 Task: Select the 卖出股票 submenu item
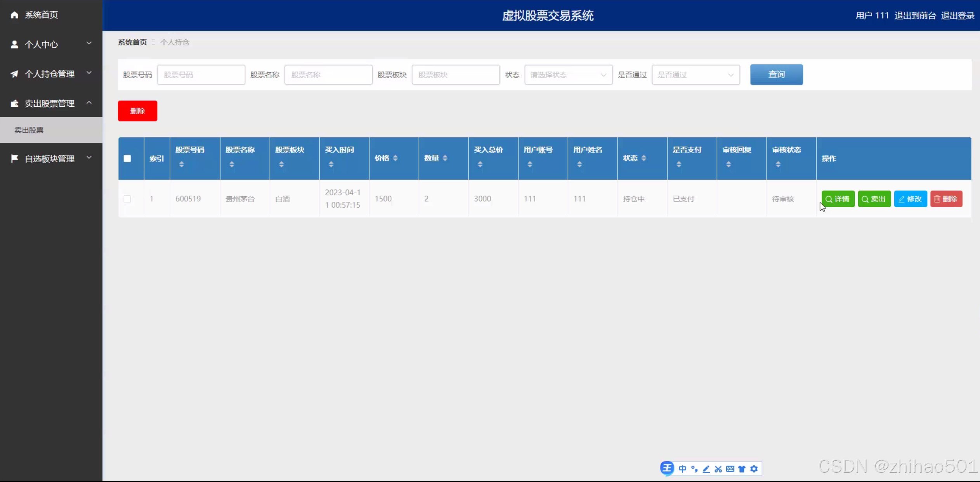(29, 130)
